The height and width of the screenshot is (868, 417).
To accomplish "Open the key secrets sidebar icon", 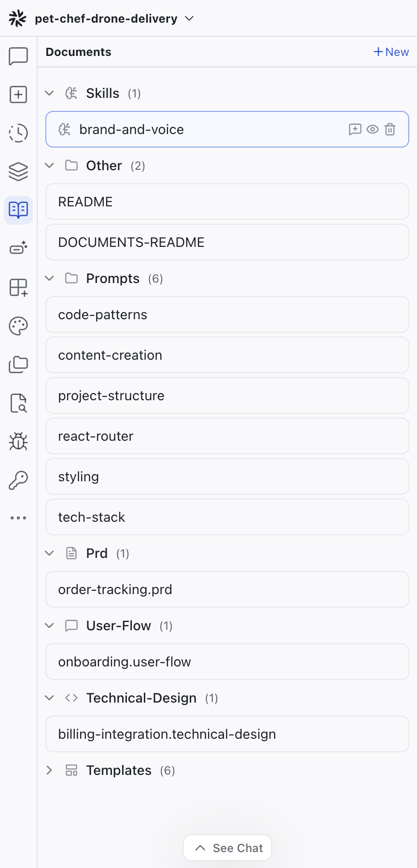I will [x=18, y=480].
